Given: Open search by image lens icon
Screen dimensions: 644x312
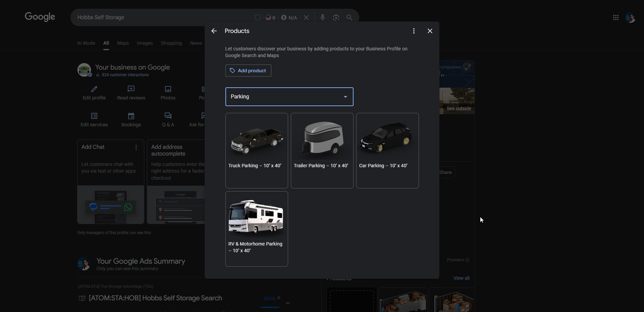Looking at the screenshot, I should 336,17.
